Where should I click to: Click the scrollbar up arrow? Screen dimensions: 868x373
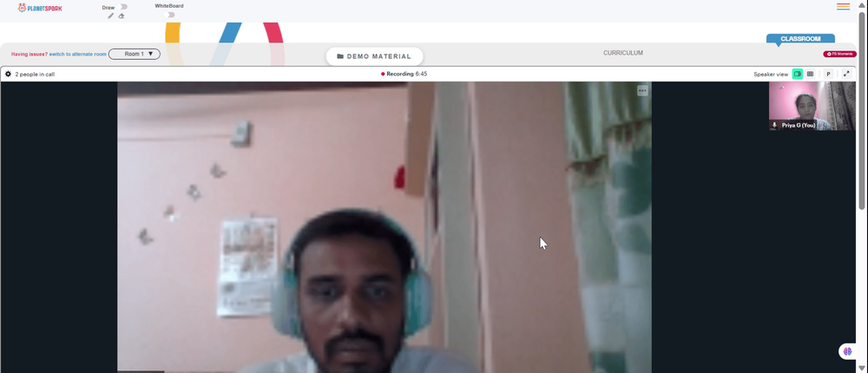(x=862, y=4)
